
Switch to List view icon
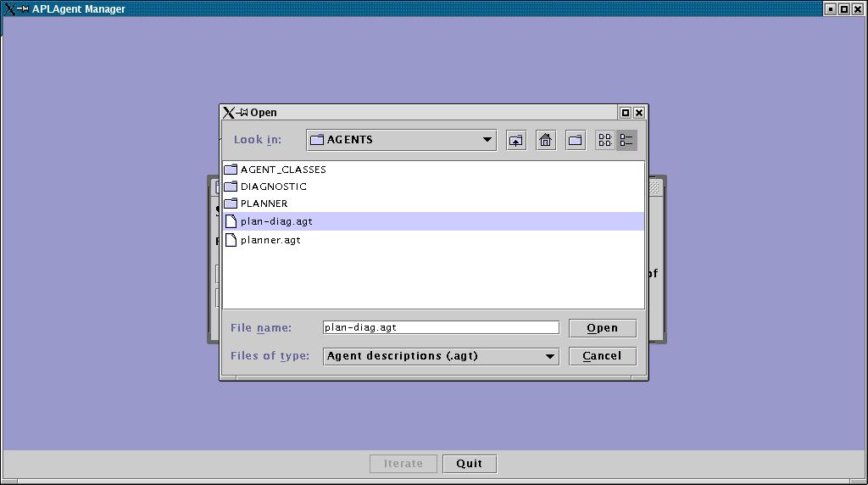[x=605, y=140]
